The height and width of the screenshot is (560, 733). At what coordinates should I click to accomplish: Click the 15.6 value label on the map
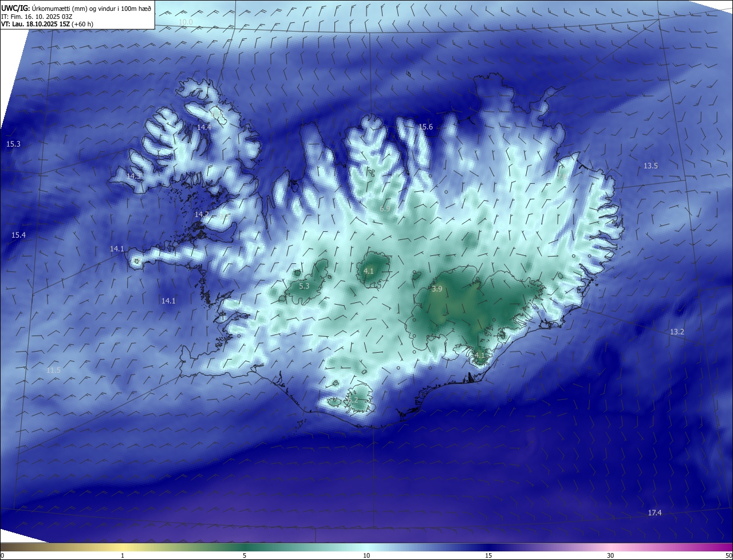click(425, 127)
